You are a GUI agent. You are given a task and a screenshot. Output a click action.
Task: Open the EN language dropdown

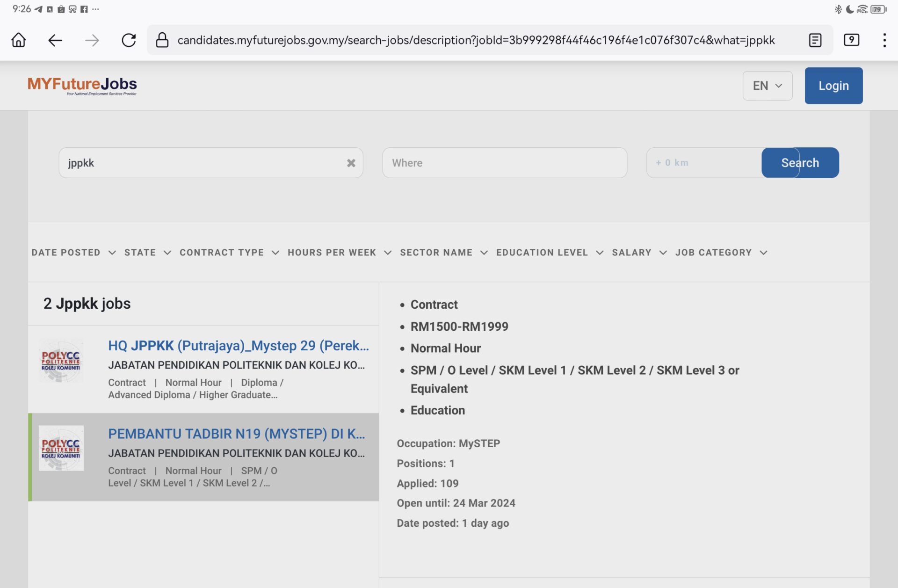[767, 86]
